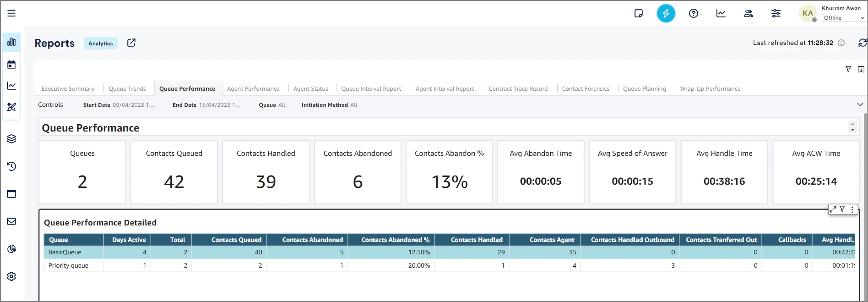Click the notes icon in top bar
868x302 pixels.
pyautogui.click(x=639, y=13)
